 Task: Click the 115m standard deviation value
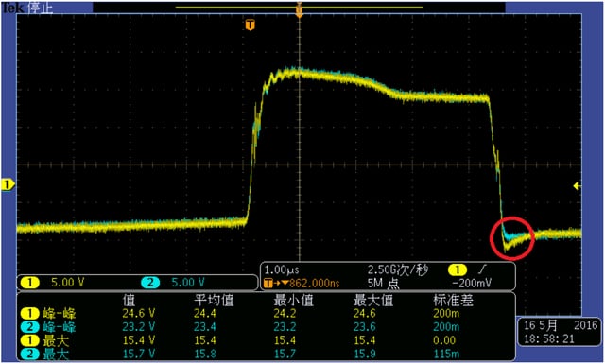(446, 354)
